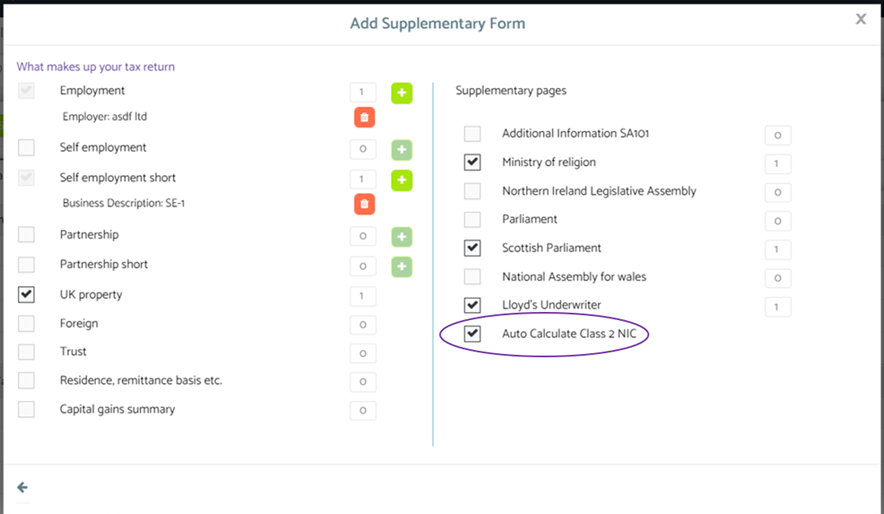Add another Self employment short form
Viewport: 884px width, 514px height.
click(401, 180)
